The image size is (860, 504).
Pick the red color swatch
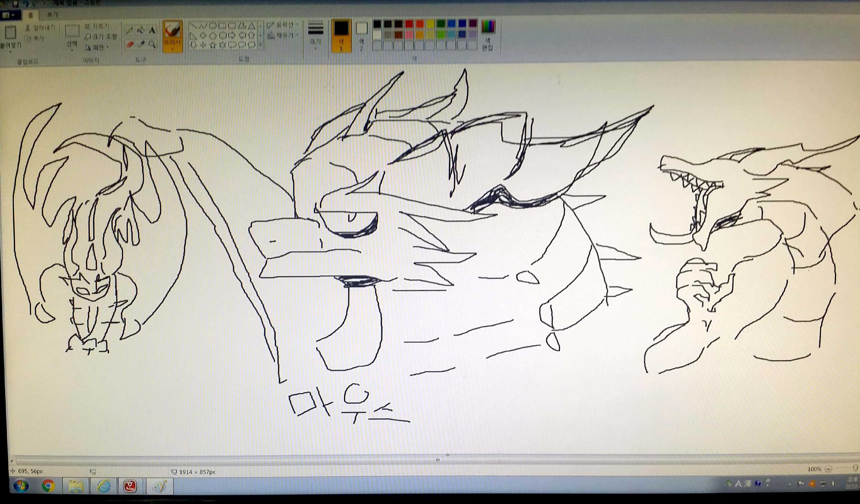click(409, 24)
